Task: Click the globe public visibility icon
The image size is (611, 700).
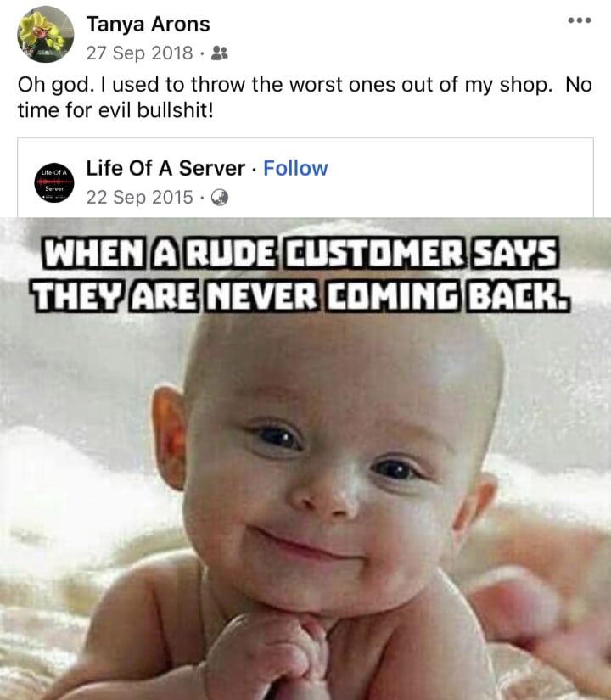Action: (x=219, y=198)
